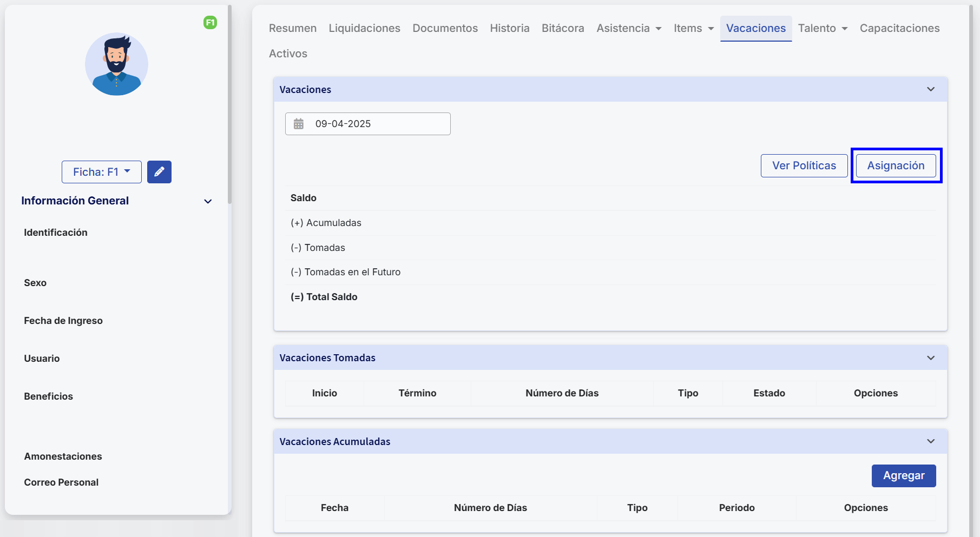Go to the Liquidaciones tab
Viewport: 980px width, 537px height.
coord(364,28)
